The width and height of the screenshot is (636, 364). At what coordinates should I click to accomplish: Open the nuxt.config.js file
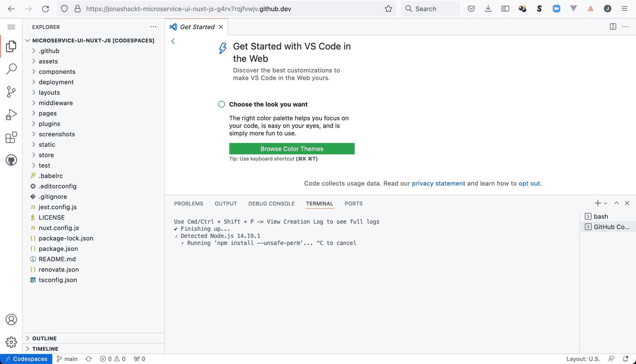pyautogui.click(x=59, y=228)
